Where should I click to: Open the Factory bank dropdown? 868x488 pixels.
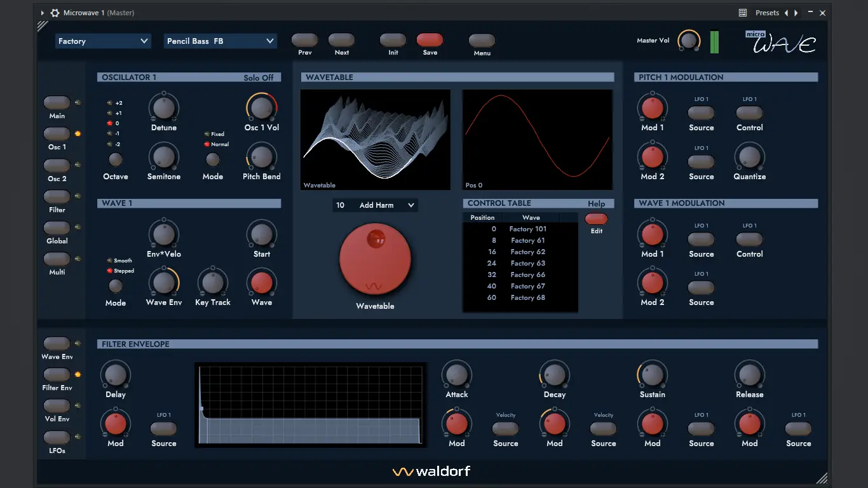click(x=103, y=41)
